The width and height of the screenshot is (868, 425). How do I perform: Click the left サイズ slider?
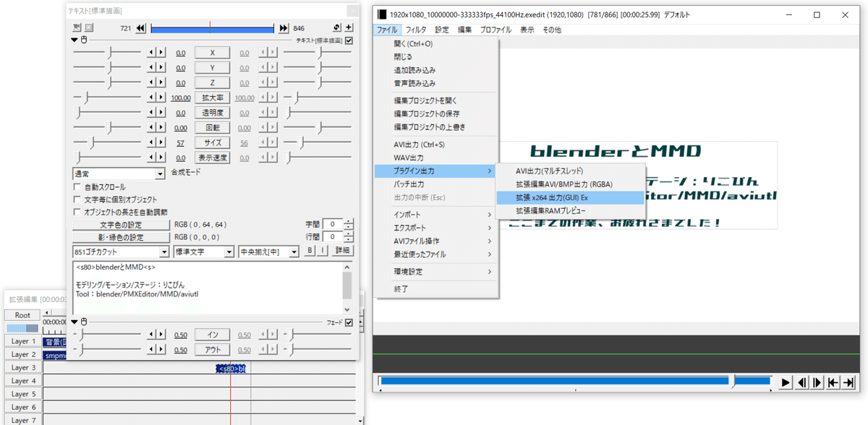pos(107,142)
